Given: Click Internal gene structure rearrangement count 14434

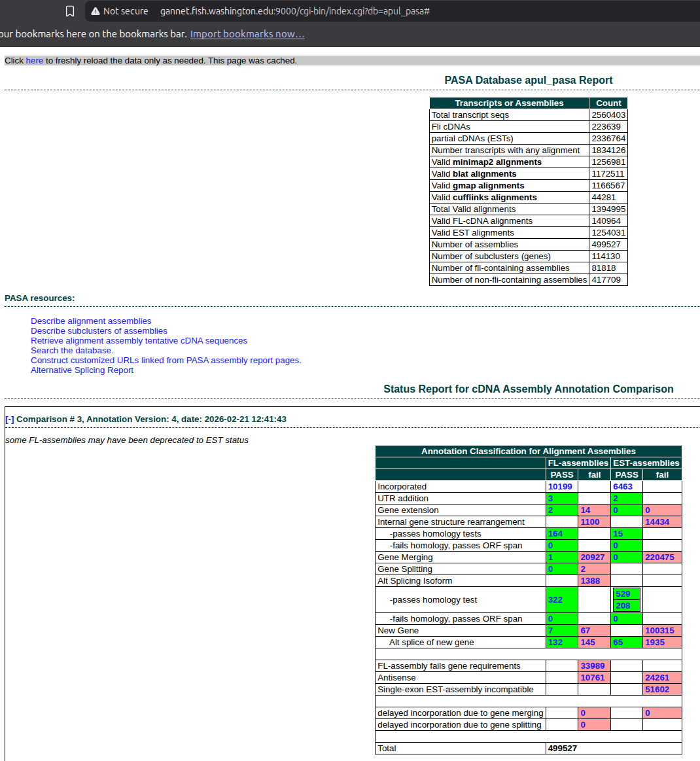Looking at the screenshot, I should (657, 522).
